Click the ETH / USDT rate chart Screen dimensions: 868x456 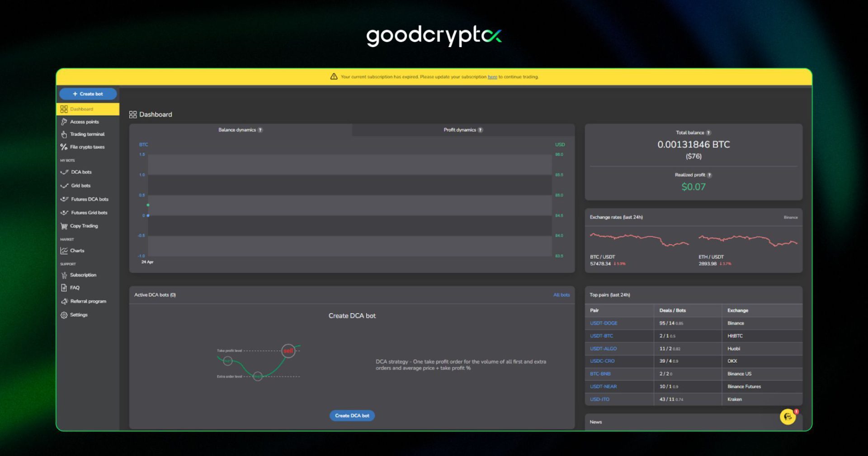coord(748,240)
